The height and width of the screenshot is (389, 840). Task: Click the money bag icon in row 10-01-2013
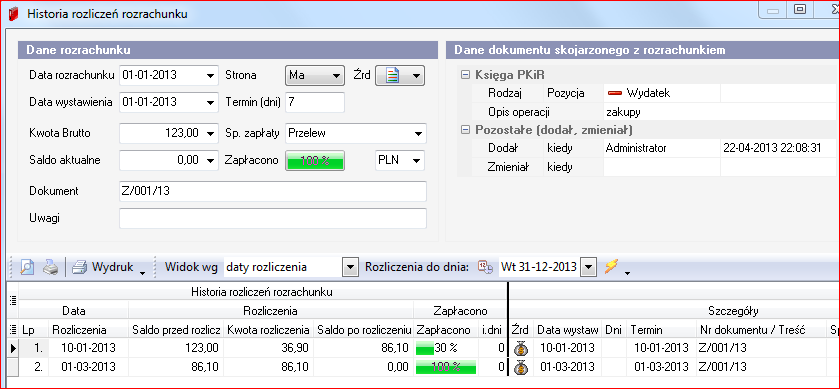[522, 348]
